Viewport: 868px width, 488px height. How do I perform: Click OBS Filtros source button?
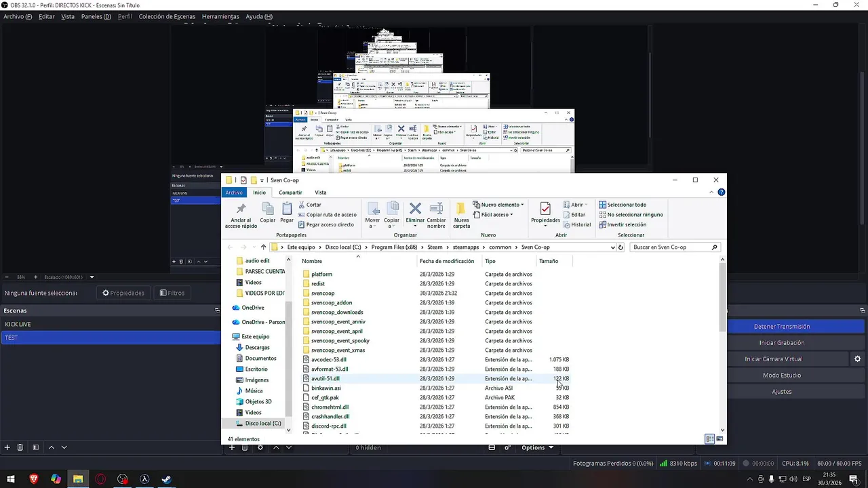point(172,293)
